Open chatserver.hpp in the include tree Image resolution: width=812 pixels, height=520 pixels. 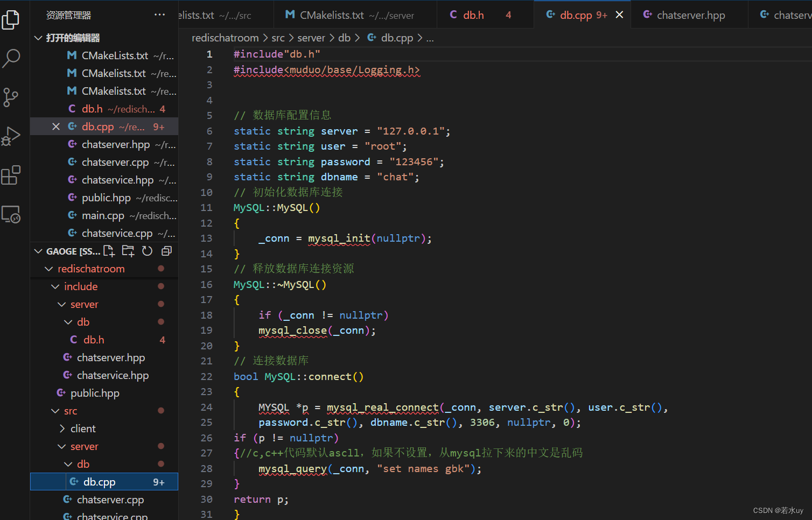point(104,357)
